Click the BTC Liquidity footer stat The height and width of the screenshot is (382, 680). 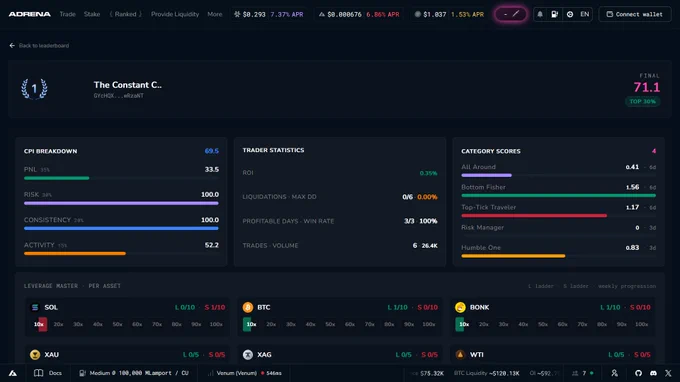point(487,373)
